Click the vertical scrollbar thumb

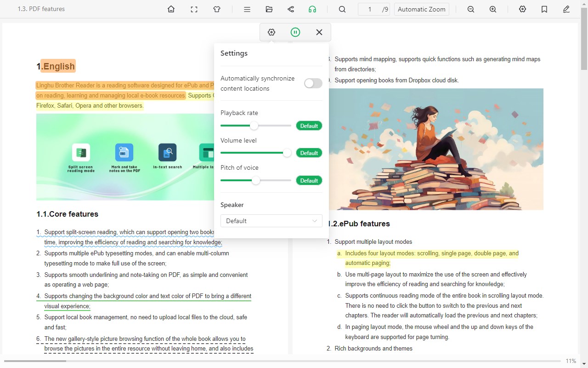(584, 38)
